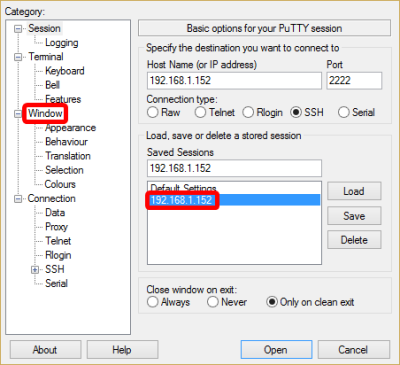Image resolution: width=400 pixels, height=365 pixels.
Task: Select the SSH category in tree
Action: (55, 269)
